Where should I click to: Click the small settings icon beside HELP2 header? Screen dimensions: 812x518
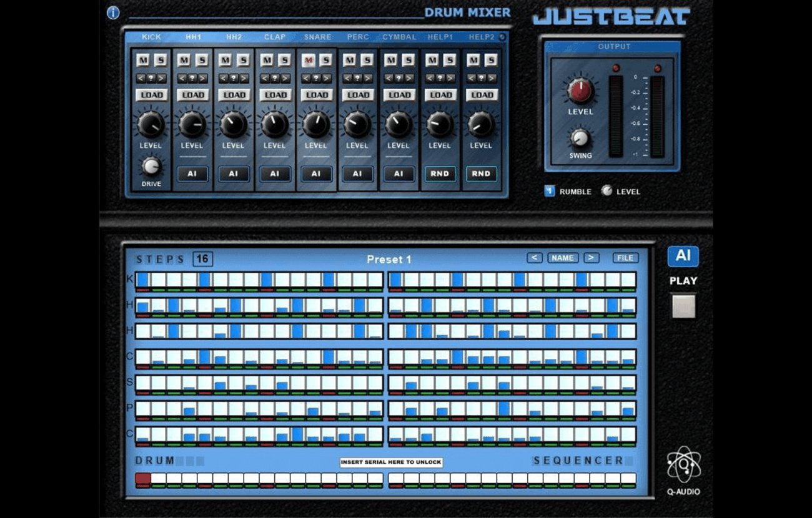click(x=502, y=37)
